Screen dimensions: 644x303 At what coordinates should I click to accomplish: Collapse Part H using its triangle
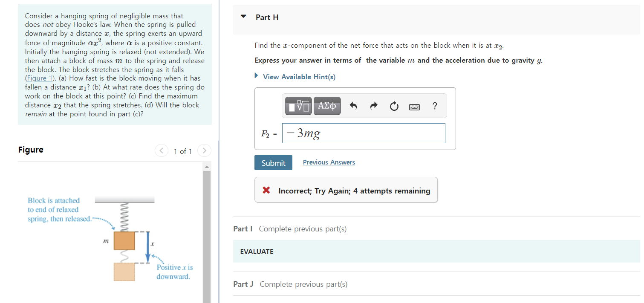point(243,16)
